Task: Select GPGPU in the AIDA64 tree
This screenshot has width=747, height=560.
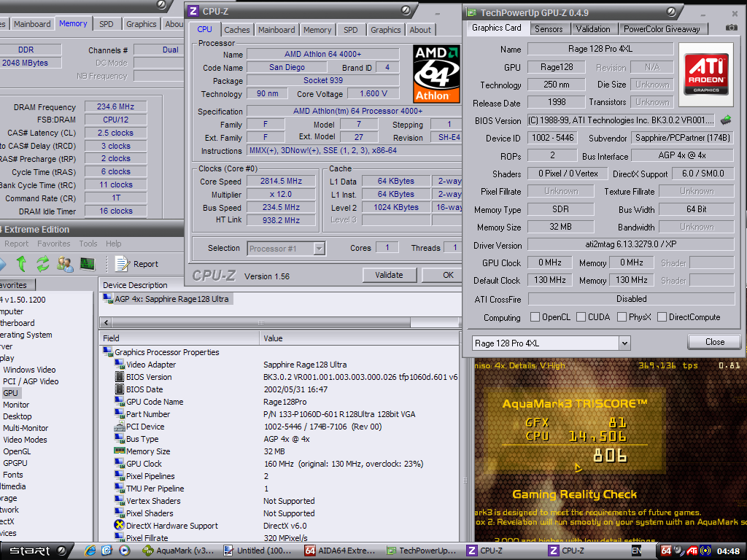Action: [15, 463]
